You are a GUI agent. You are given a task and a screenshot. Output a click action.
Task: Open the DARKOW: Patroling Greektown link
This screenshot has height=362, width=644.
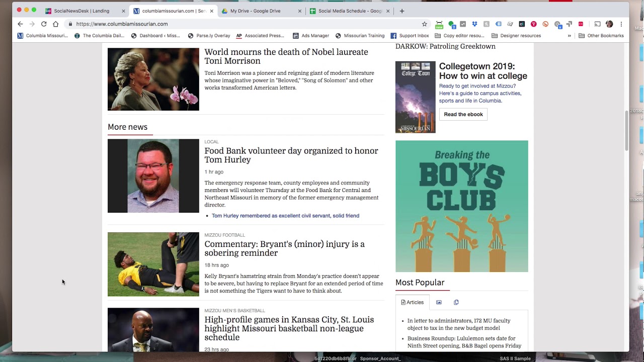click(x=445, y=46)
